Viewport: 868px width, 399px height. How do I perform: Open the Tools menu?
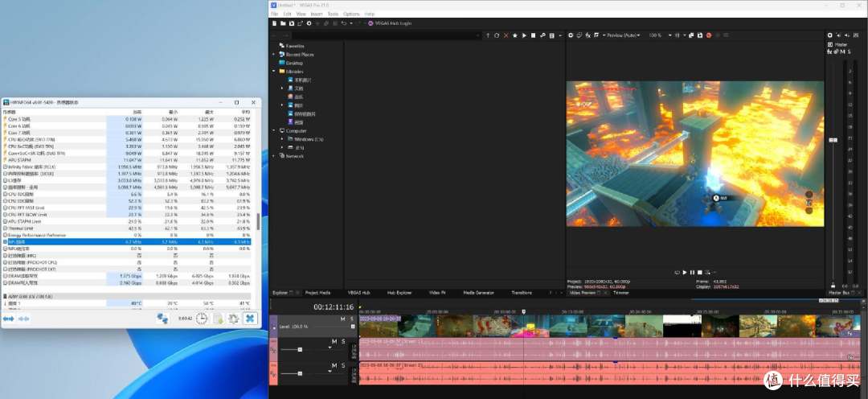(x=333, y=14)
